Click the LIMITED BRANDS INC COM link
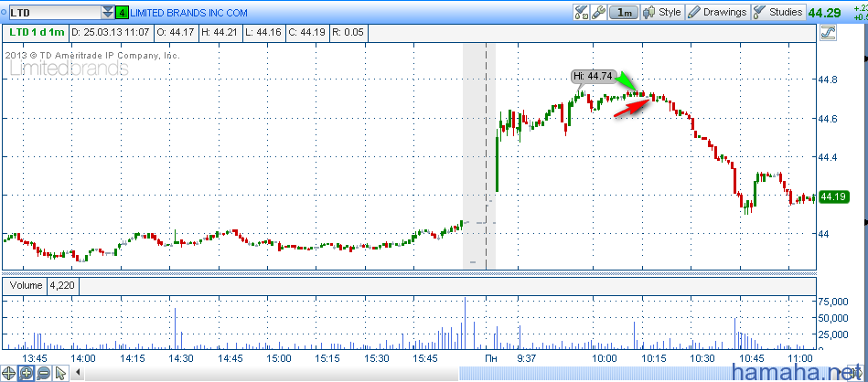 pos(188,13)
